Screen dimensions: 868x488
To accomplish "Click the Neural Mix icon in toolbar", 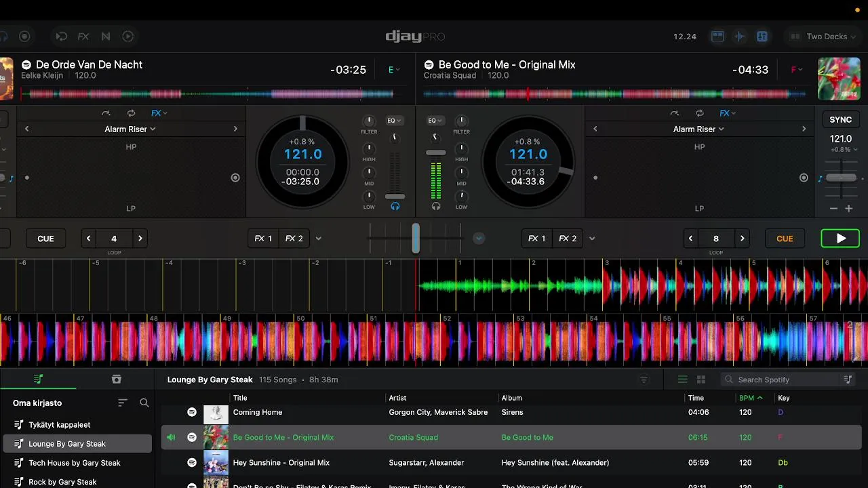I will click(x=106, y=37).
